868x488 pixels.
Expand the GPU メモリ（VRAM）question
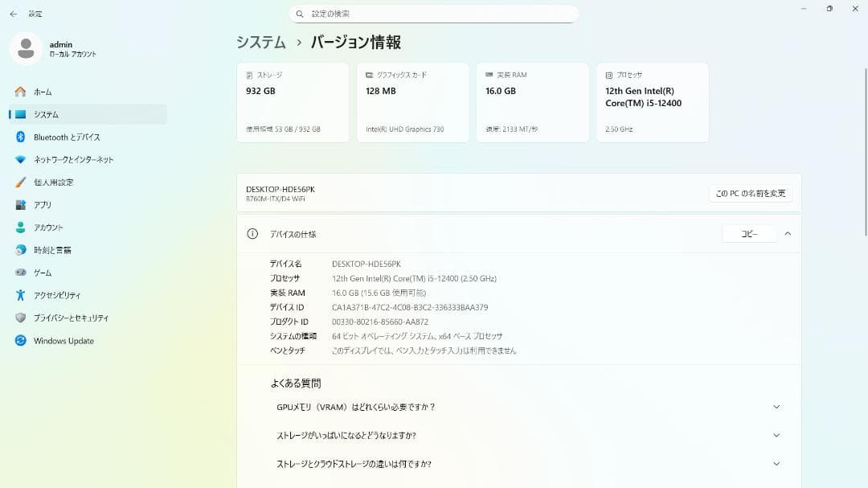point(776,407)
